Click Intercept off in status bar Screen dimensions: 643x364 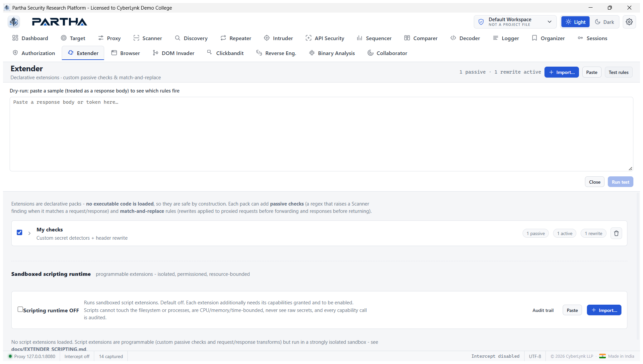tap(77, 356)
